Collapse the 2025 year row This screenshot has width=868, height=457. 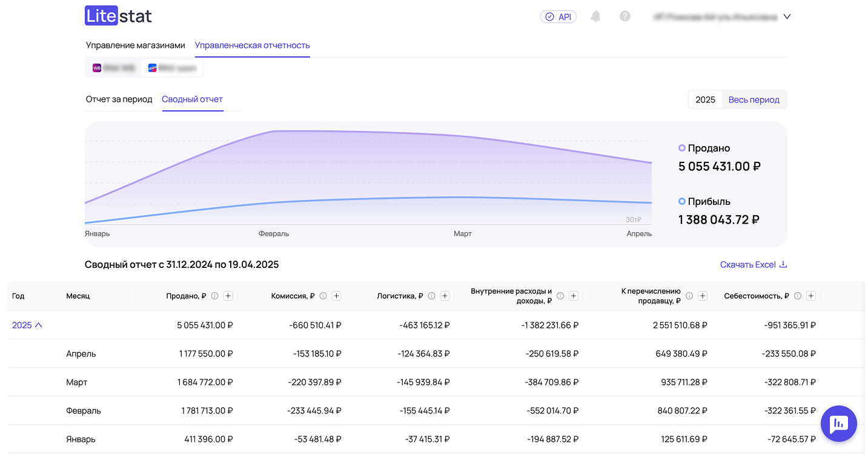tap(27, 325)
